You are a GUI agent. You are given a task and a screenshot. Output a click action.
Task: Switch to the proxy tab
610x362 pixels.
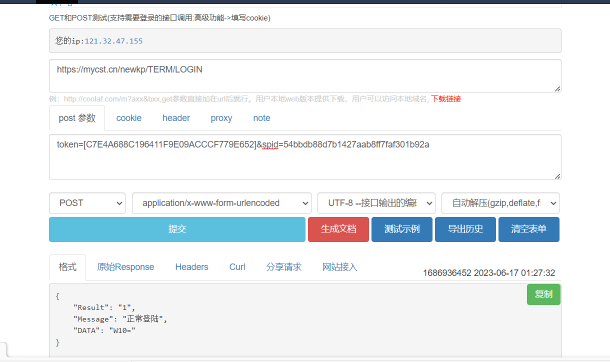click(221, 118)
